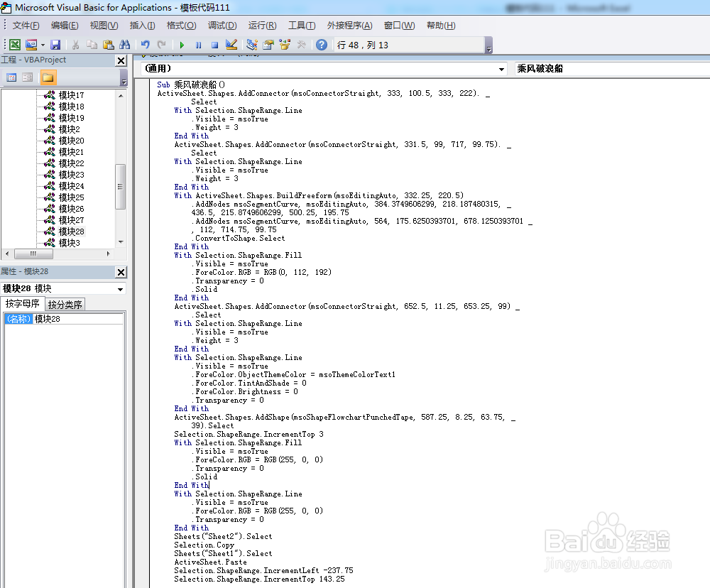Click project tree scroll up arrow
The height and width of the screenshot is (588, 710).
tap(121, 96)
